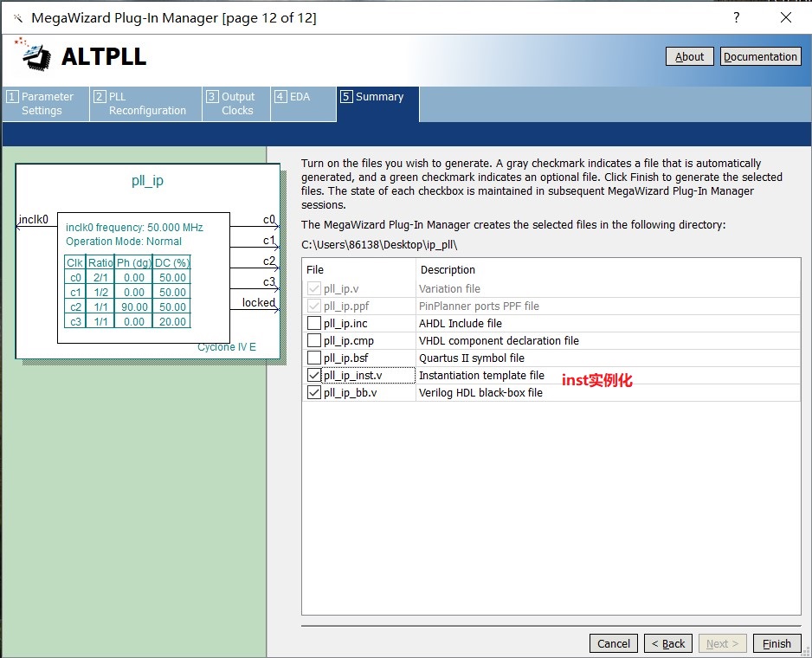Select the pll_ip.ppf file name

[x=346, y=306]
